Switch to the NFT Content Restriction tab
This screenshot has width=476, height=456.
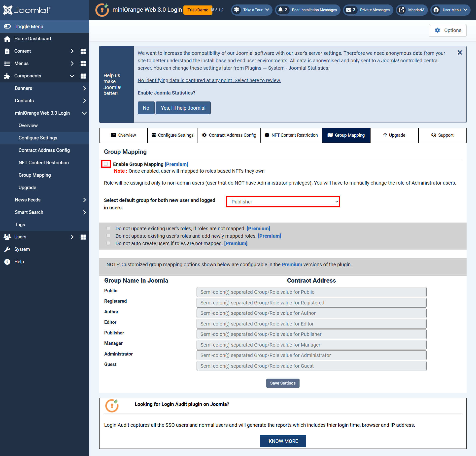(x=291, y=135)
